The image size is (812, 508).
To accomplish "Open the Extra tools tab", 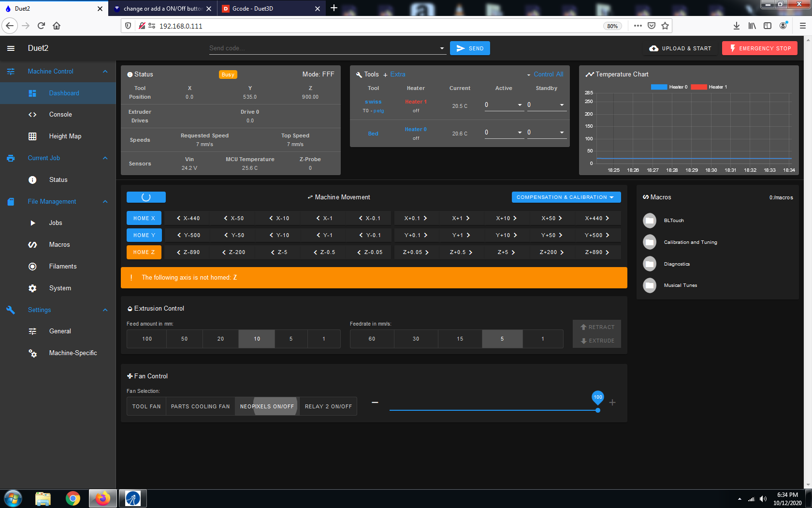I will click(x=394, y=75).
